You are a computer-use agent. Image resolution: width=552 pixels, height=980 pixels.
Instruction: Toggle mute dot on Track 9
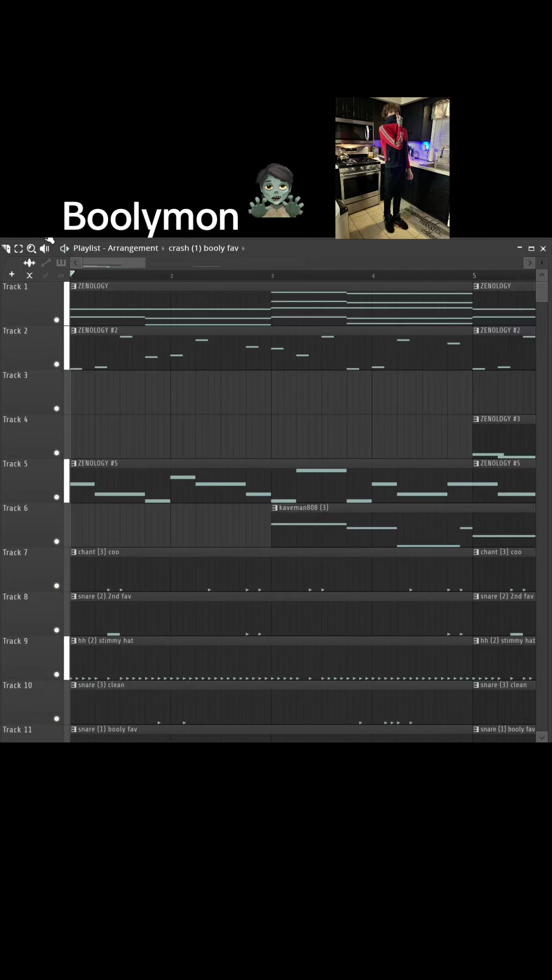[x=57, y=674]
